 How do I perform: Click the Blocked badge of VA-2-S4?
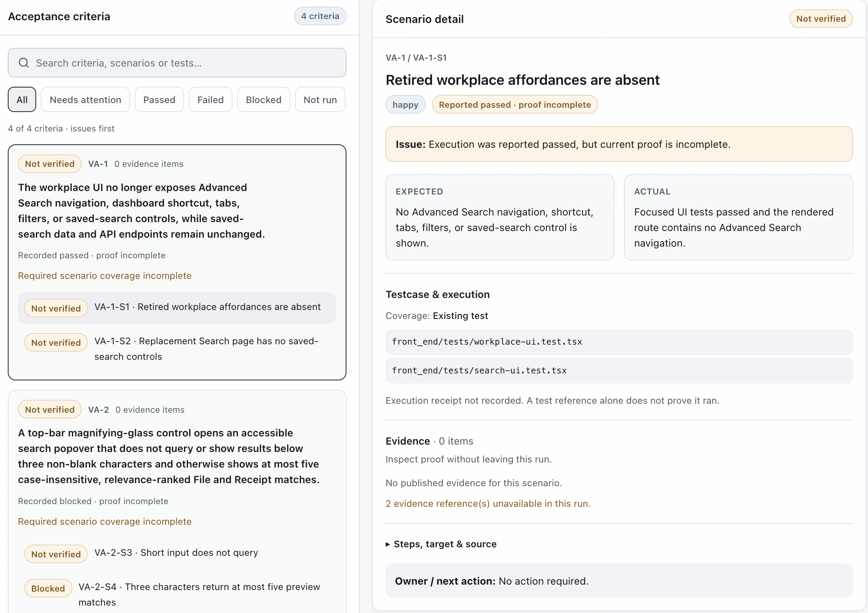(x=48, y=588)
